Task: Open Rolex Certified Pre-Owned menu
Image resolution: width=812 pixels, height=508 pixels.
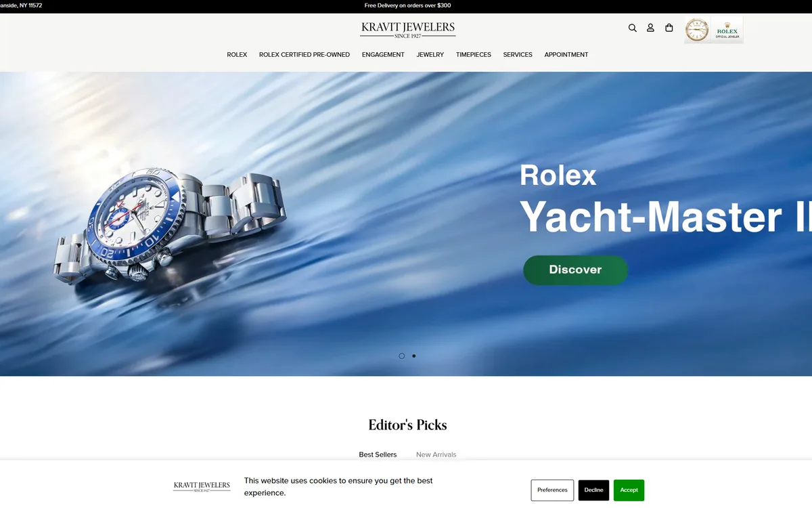Action: point(304,55)
